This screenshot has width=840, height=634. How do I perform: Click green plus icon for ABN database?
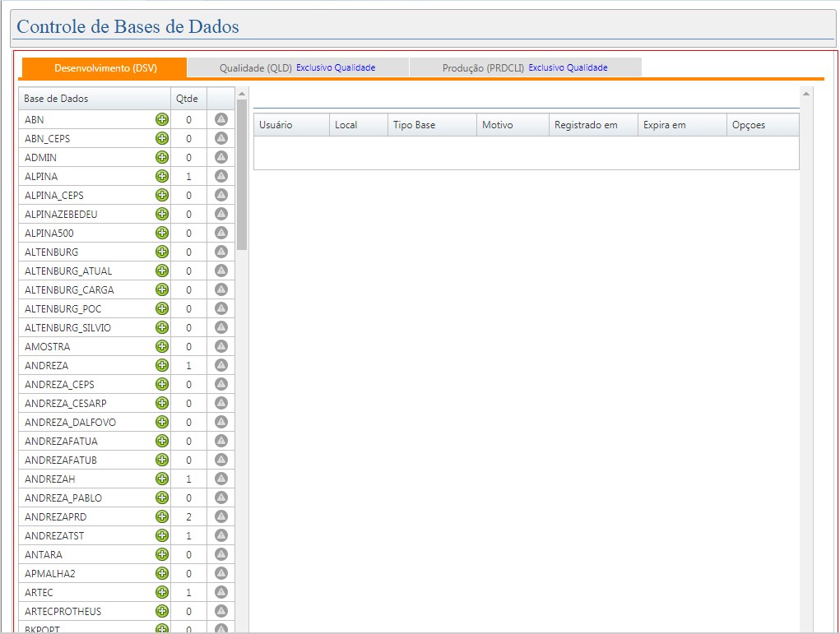pyautogui.click(x=162, y=119)
